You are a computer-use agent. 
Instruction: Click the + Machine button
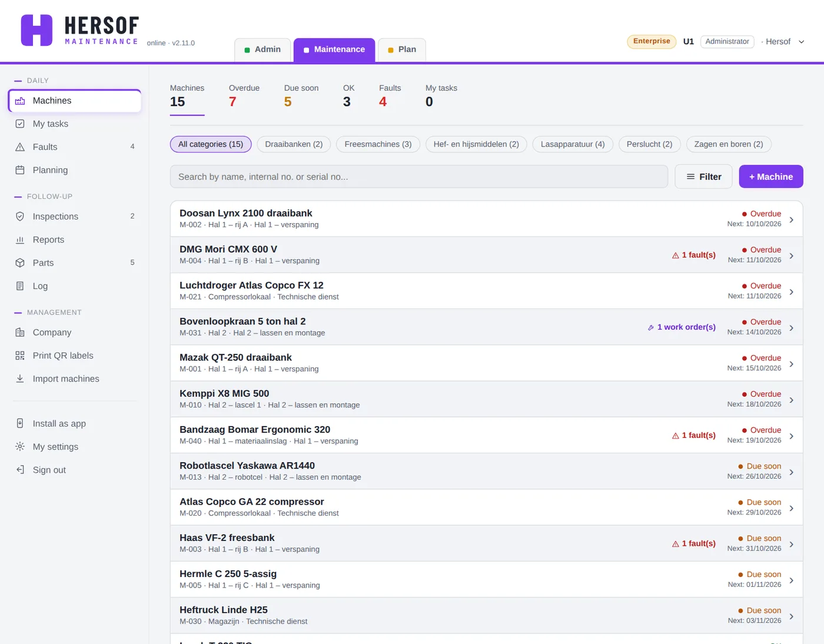pyautogui.click(x=771, y=177)
